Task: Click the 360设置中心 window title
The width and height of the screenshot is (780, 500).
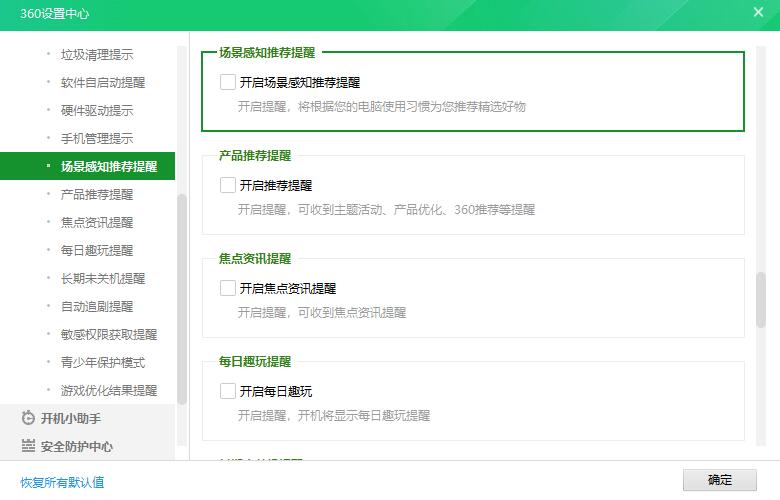Action: [x=55, y=13]
